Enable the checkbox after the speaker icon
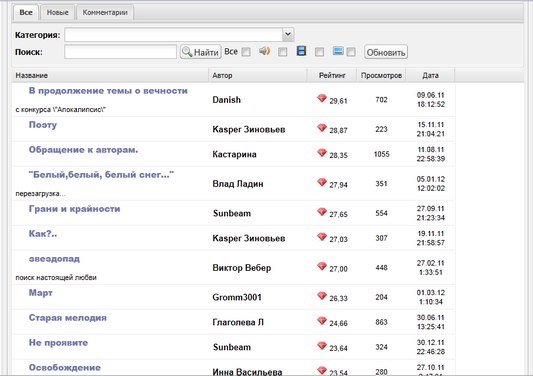The height and width of the screenshot is (376, 533). tap(282, 52)
